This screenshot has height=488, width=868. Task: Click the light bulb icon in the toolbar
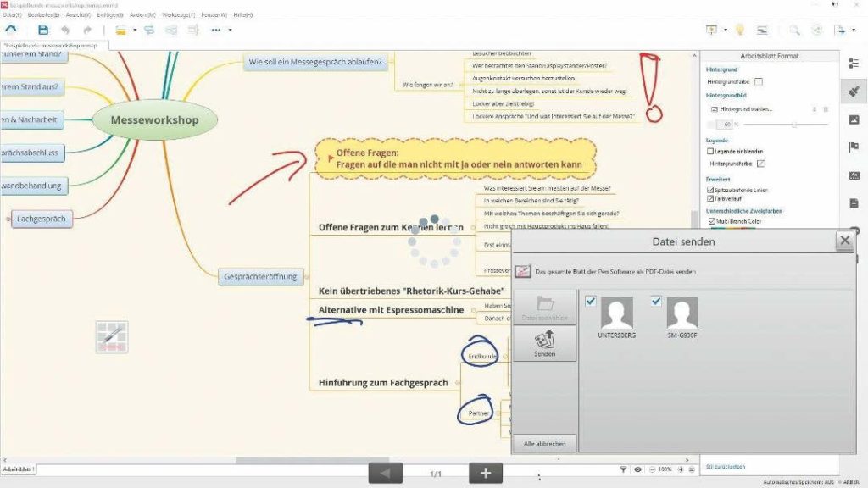(739, 30)
